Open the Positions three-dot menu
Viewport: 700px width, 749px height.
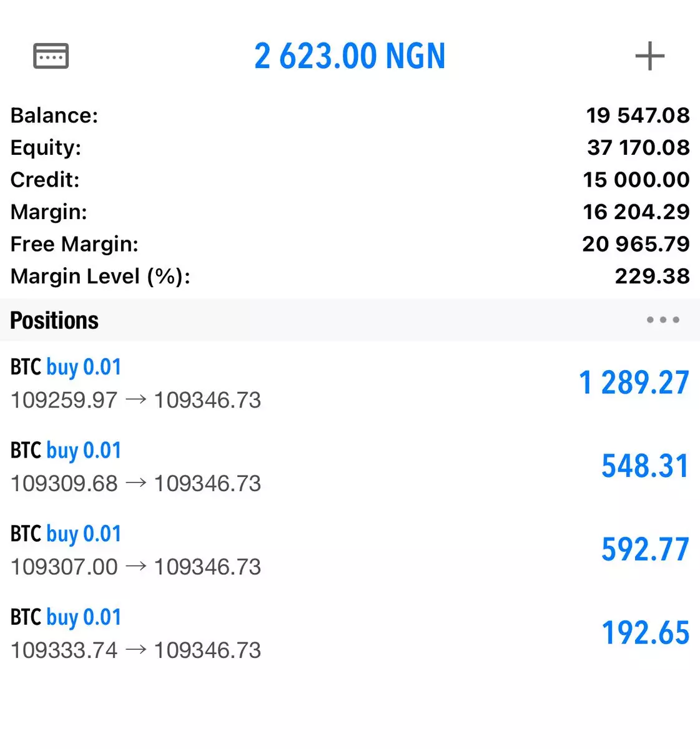coord(663,320)
